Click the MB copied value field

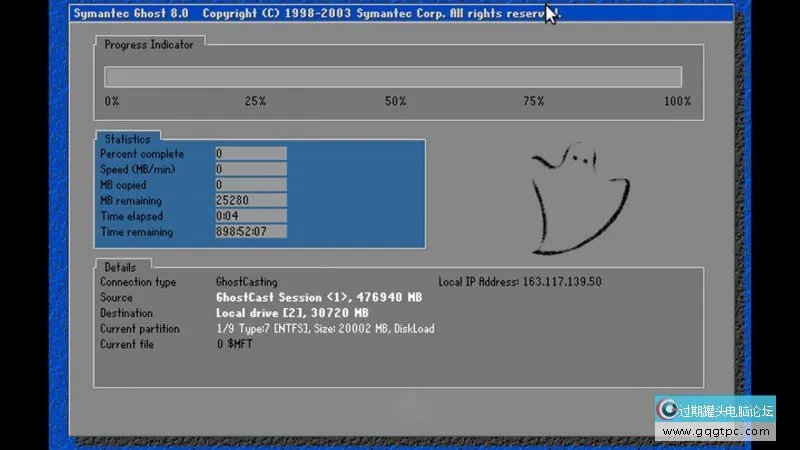point(251,185)
